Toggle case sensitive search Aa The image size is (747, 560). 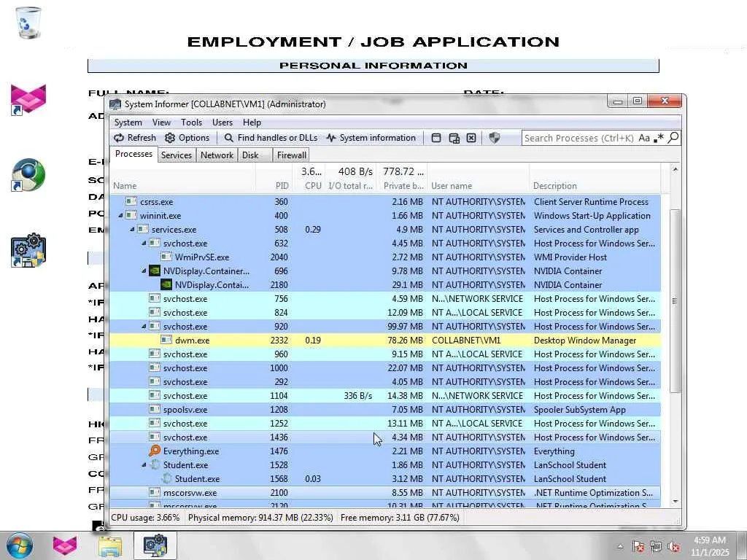[644, 138]
